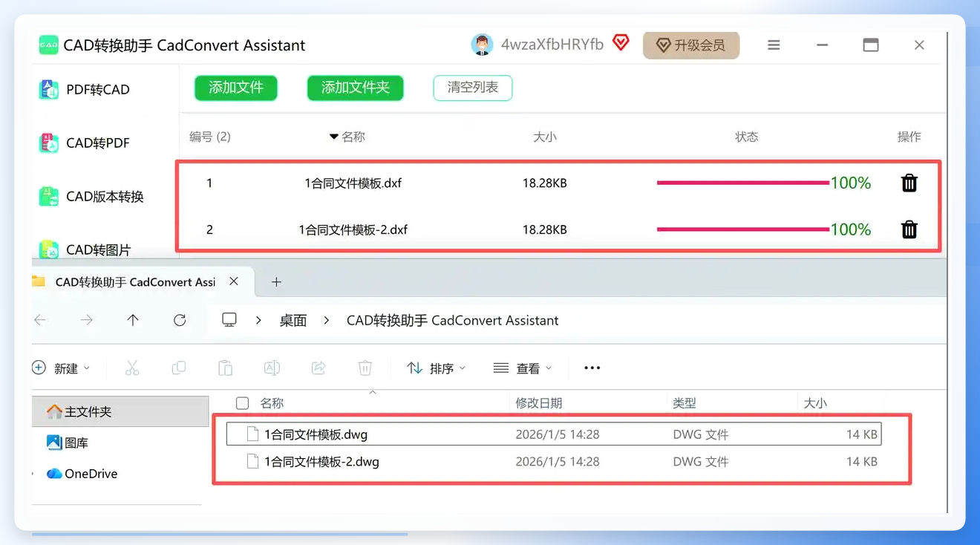980x545 pixels.
Task: Click the CadConvert Assistant app logo
Action: [x=48, y=45]
